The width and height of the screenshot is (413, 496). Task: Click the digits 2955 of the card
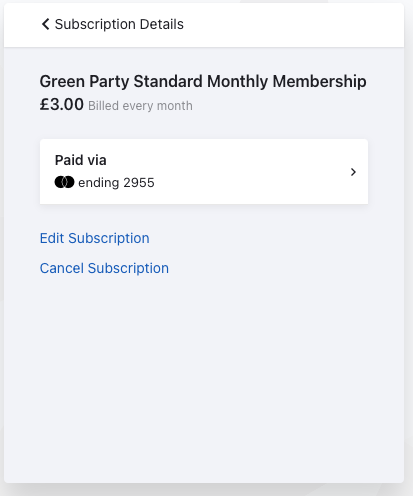pyautogui.click(x=139, y=183)
